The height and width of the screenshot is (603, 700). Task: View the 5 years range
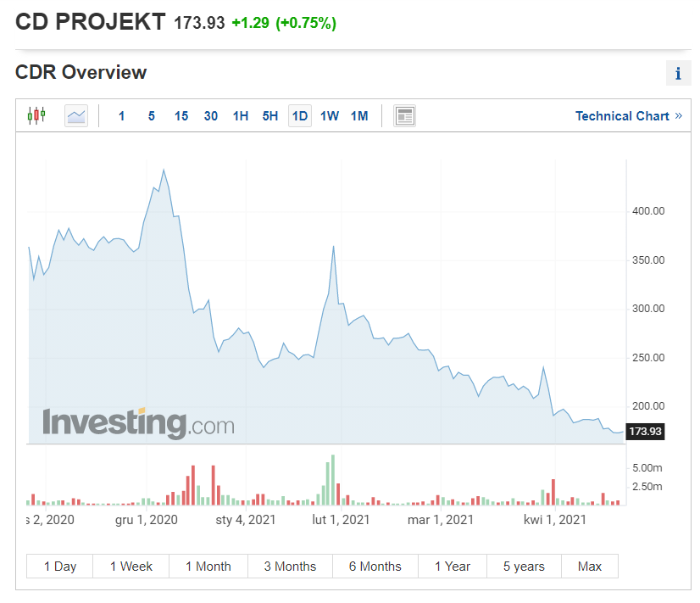coord(524,567)
